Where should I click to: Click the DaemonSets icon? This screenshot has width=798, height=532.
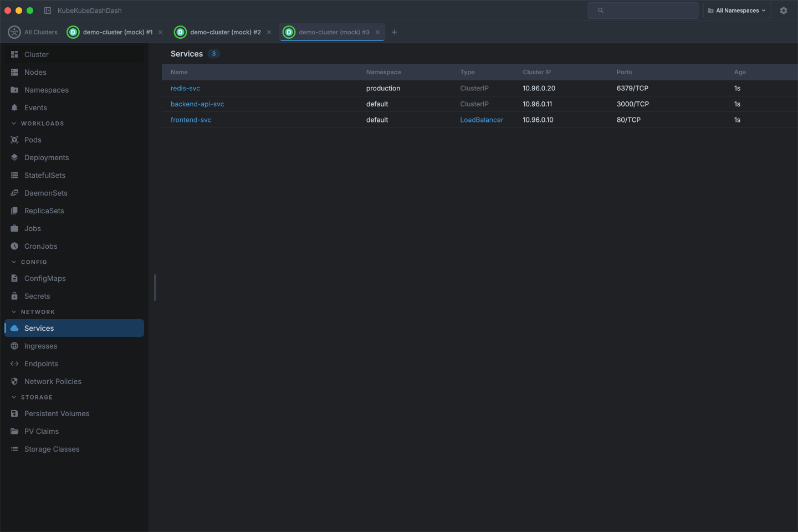coord(14,193)
